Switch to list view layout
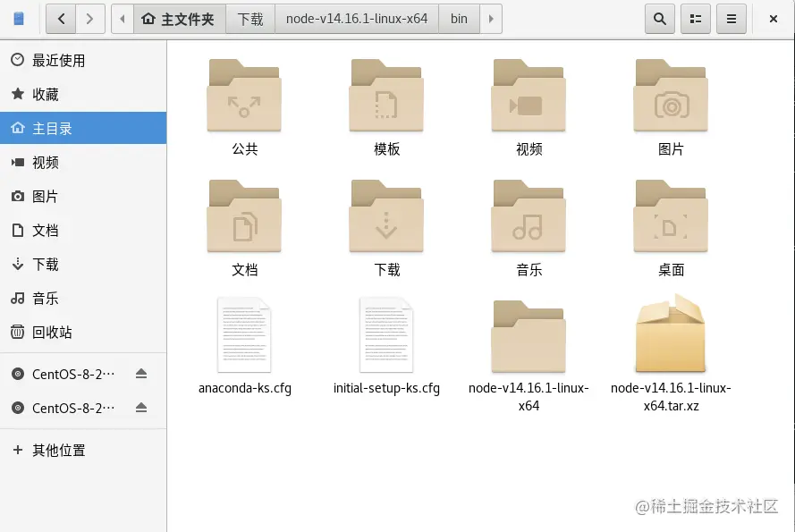Image resolution: width=795 pixels, height=532 pixels. (x=695, y=18)
